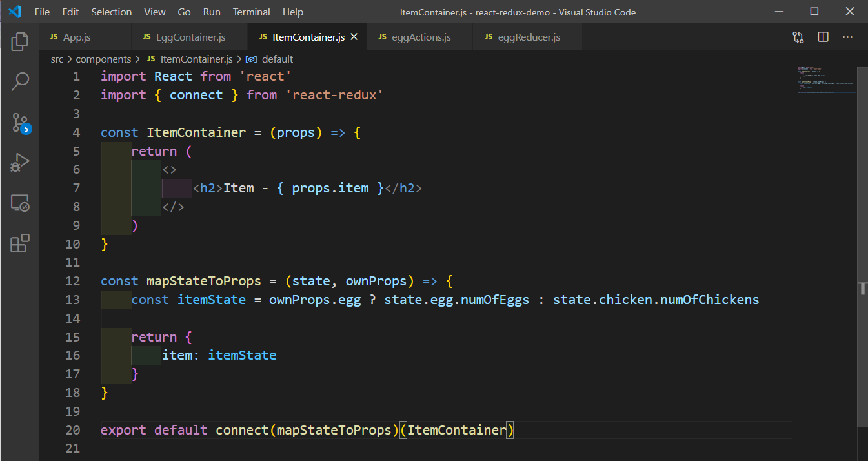This screenshot has width=868, height=461.
Task: Maximize the Visual Studio Code window
Action: click(814, 12)
